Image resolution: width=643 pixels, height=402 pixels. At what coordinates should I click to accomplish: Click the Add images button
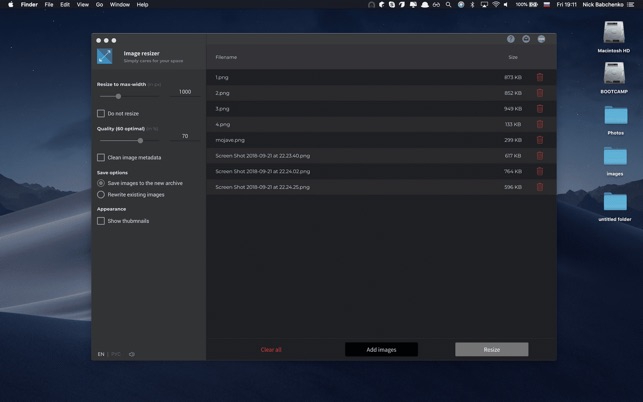coord(381,349)
